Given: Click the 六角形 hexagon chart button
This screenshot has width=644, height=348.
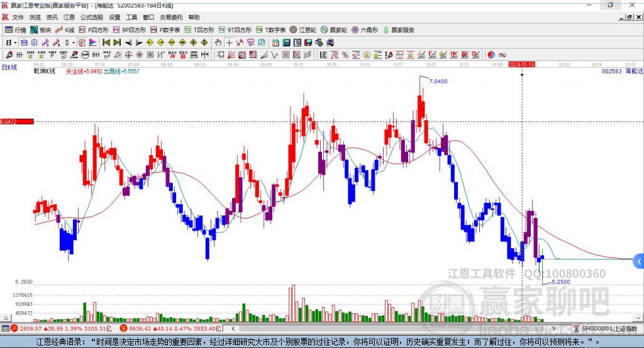Looking at the screenshot, I should coord(365,30).
